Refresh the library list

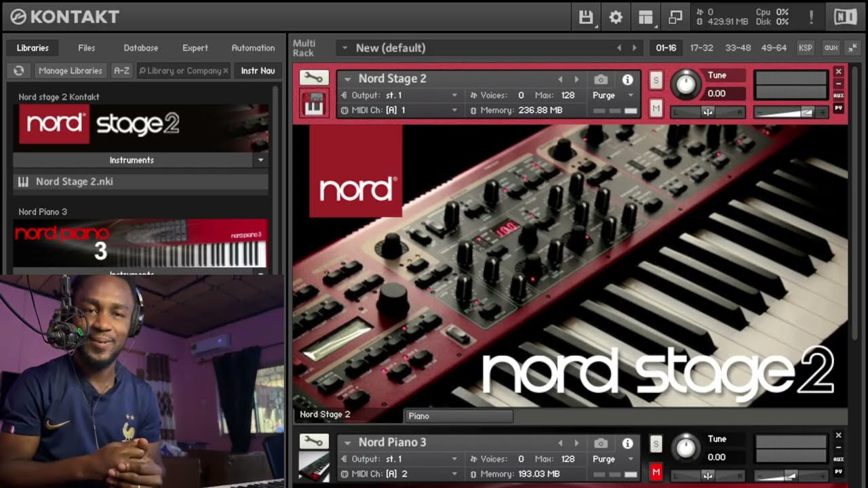click(19, 70)
